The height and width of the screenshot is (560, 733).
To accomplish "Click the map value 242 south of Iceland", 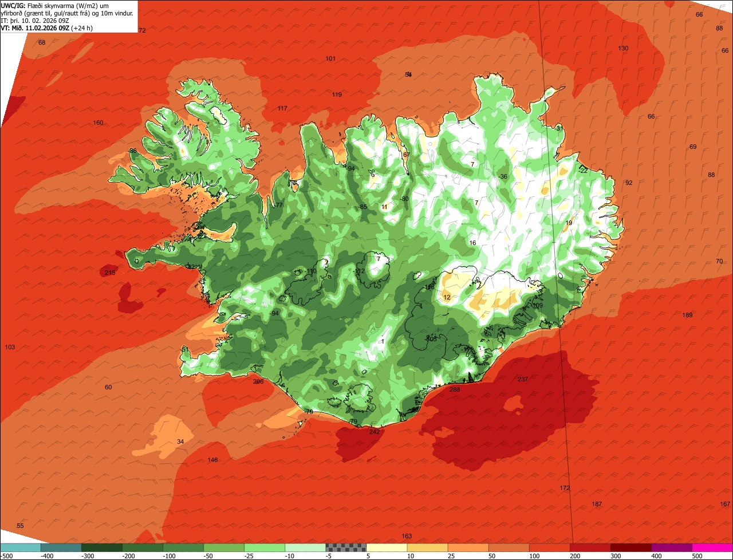I will pyautogui.click(x=375, y=432).
